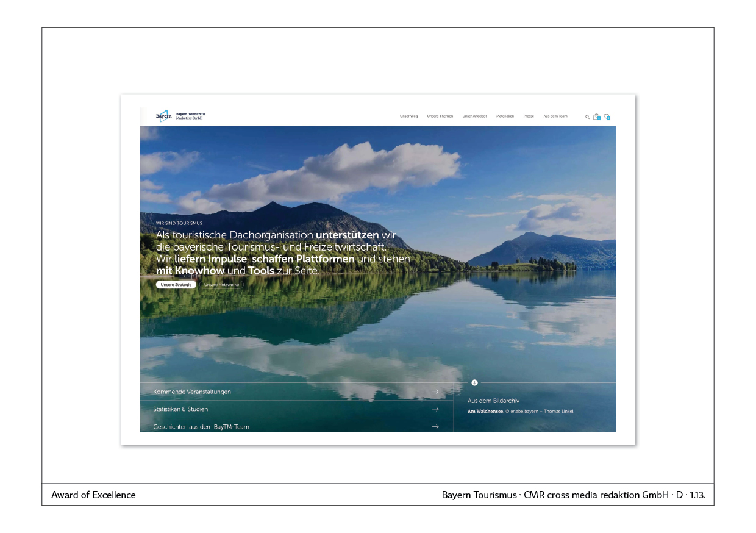
Task: Open the shopping bag icon in header
Action: click(x=597, y=116)
